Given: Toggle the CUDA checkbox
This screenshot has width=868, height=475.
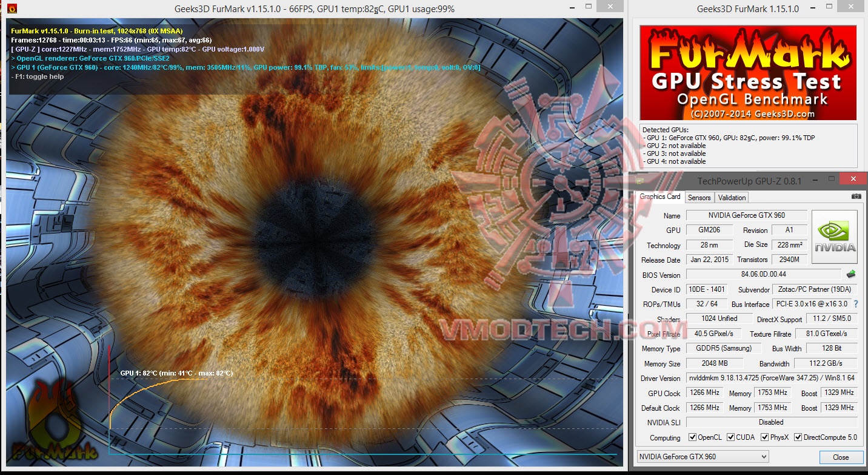Looking at the screenshot, I should click(731, 437).
